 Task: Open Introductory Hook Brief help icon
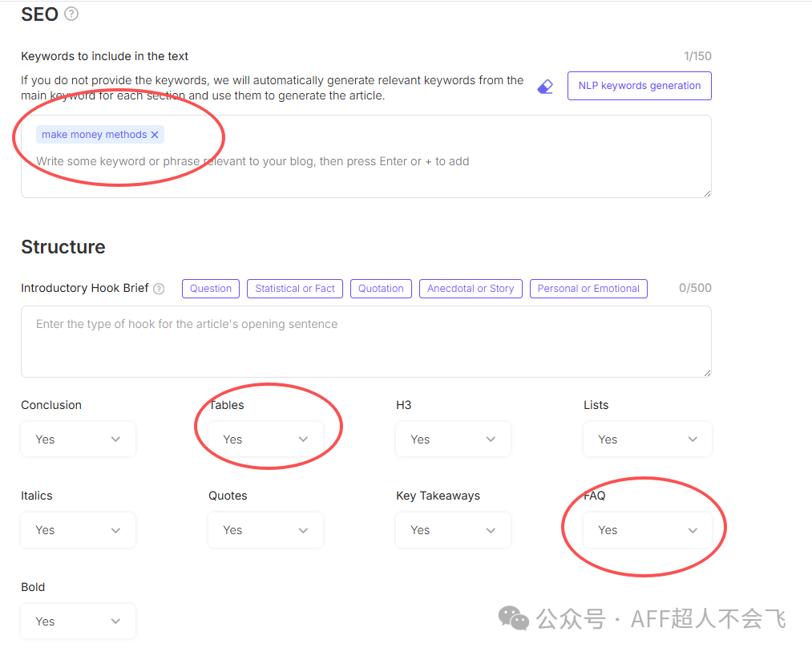coord(160,289)
